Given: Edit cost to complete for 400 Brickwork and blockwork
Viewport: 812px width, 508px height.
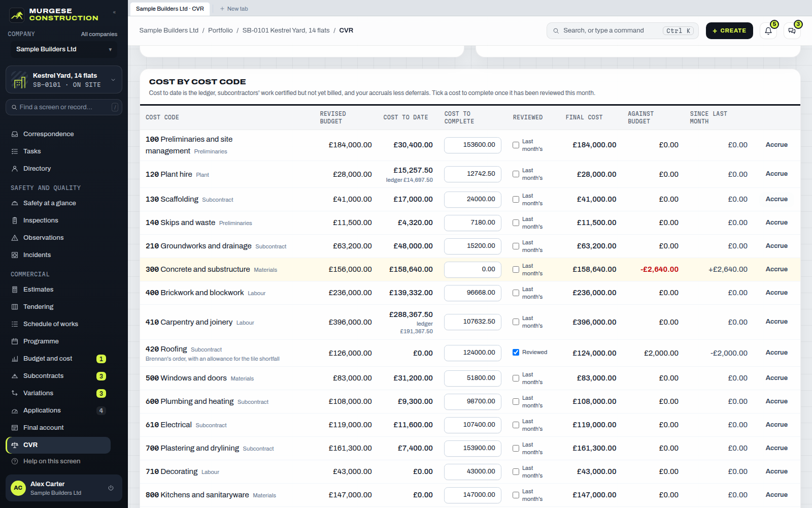Looking at the screenshot, I should coord(472,293).
